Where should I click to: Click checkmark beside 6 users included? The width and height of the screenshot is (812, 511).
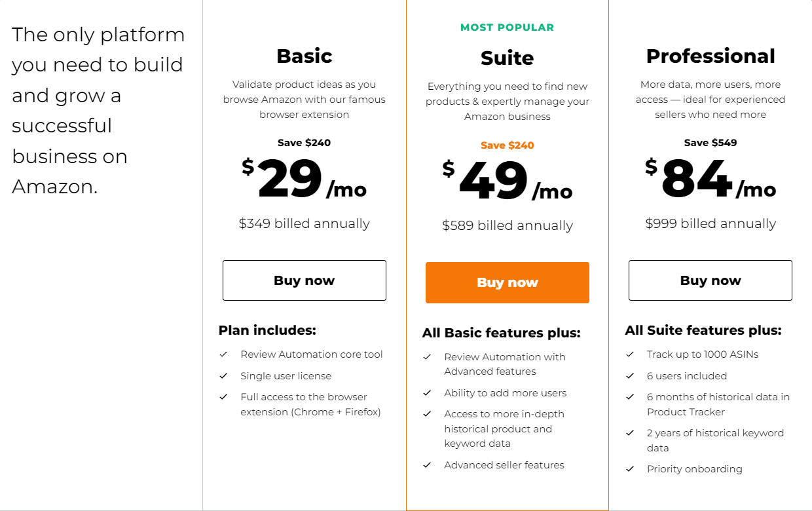pyautogui.click(x=630, y=376)
